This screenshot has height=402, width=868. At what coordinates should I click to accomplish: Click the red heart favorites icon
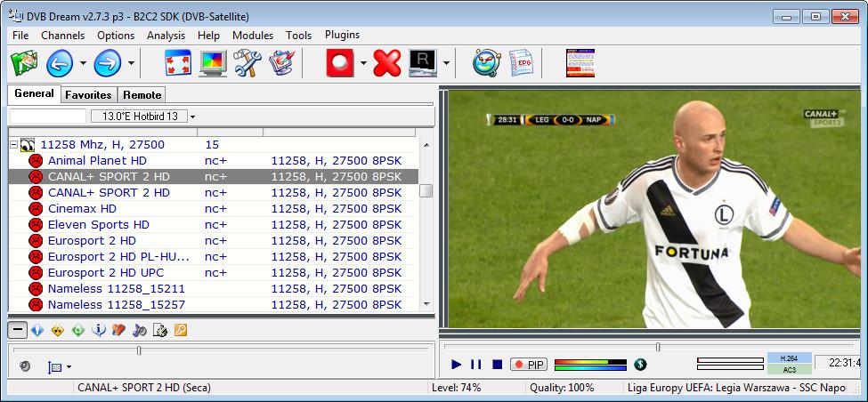(x=119, y=331)
